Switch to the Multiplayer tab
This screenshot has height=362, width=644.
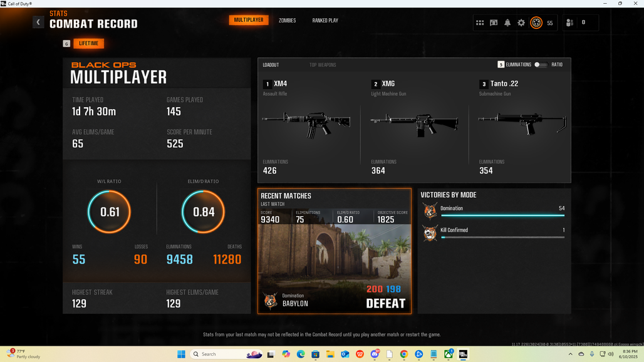click(x=249, y=20)
